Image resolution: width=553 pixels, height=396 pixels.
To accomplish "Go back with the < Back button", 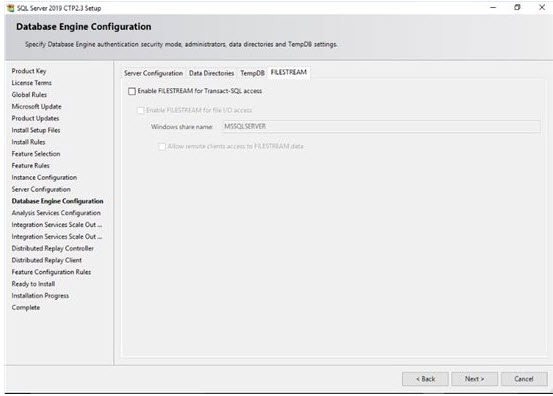I will point(425,379).
